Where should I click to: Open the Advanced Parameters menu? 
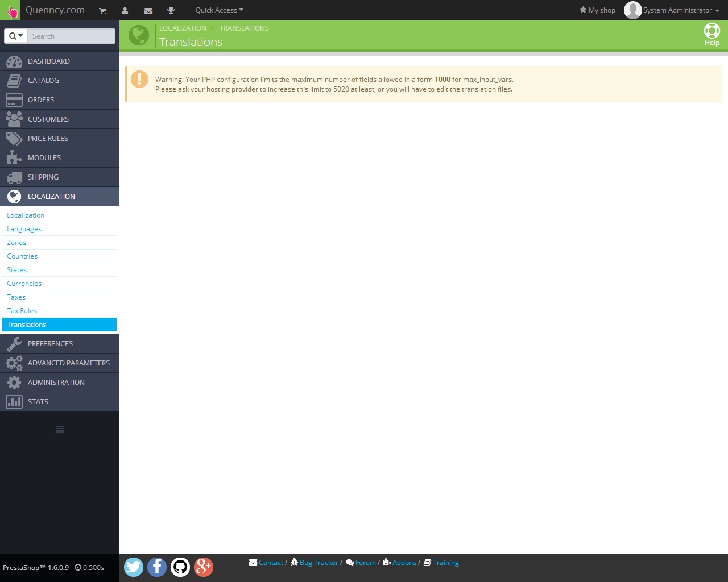[x=60, y=363]
